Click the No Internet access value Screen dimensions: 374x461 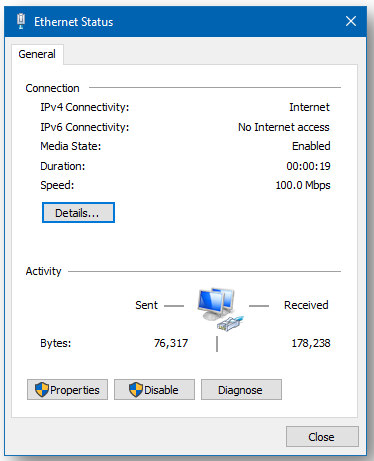284,127
